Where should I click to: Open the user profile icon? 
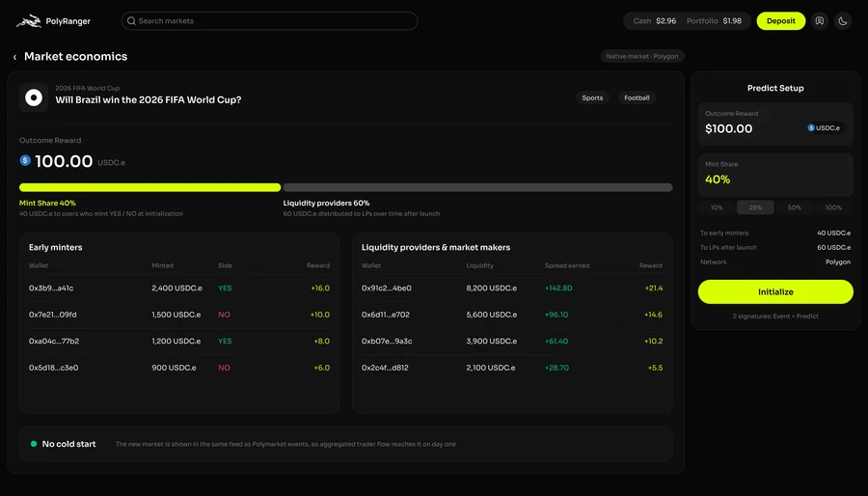tap(819, 21)
